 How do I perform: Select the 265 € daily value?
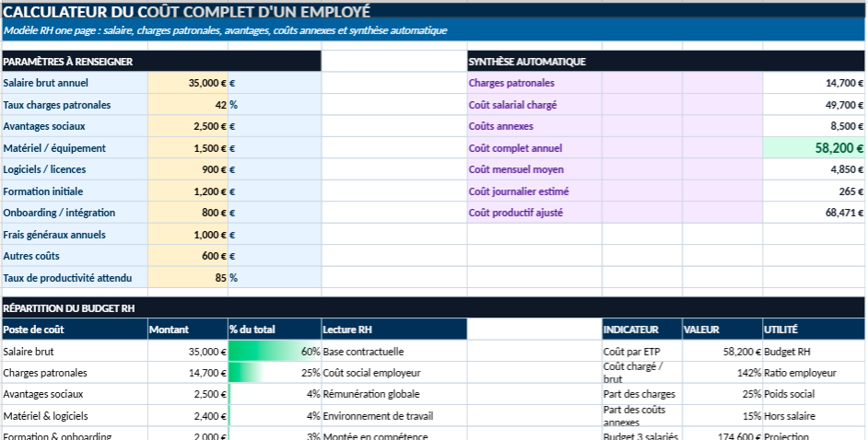click(x=814, y=191)
